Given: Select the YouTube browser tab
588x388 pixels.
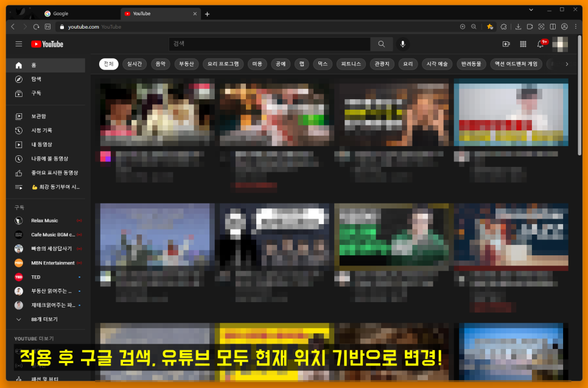Looking at the screenshot, I should [161, 13].
